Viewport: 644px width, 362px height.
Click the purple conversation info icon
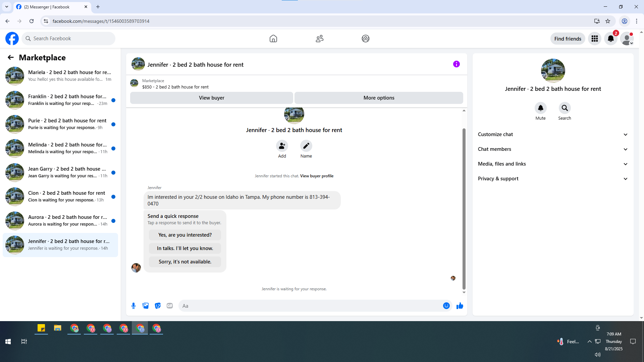[456, 64]
